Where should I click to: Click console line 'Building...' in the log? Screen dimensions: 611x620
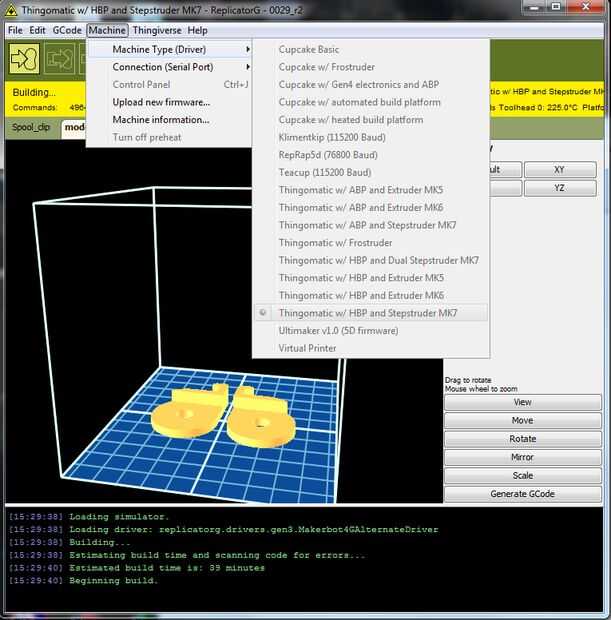100,542
